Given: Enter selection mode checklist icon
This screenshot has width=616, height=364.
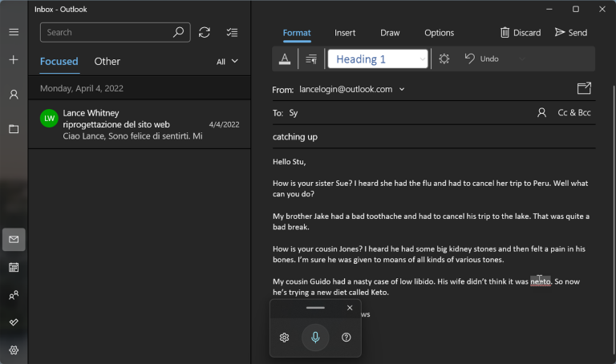Looking at the screenshot, I should pyautogui.click(x=232, y=32).
